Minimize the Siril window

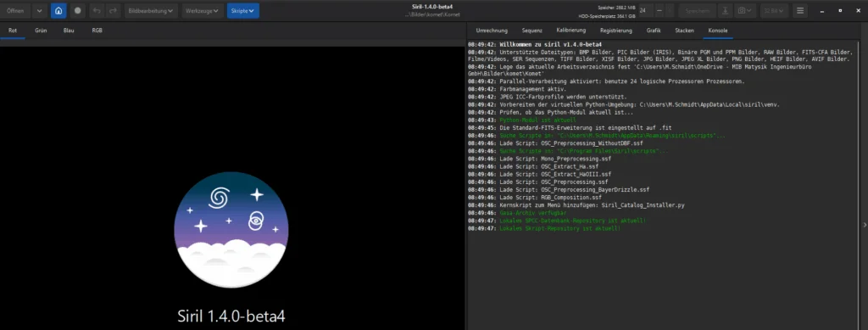(x=822, y=10)
